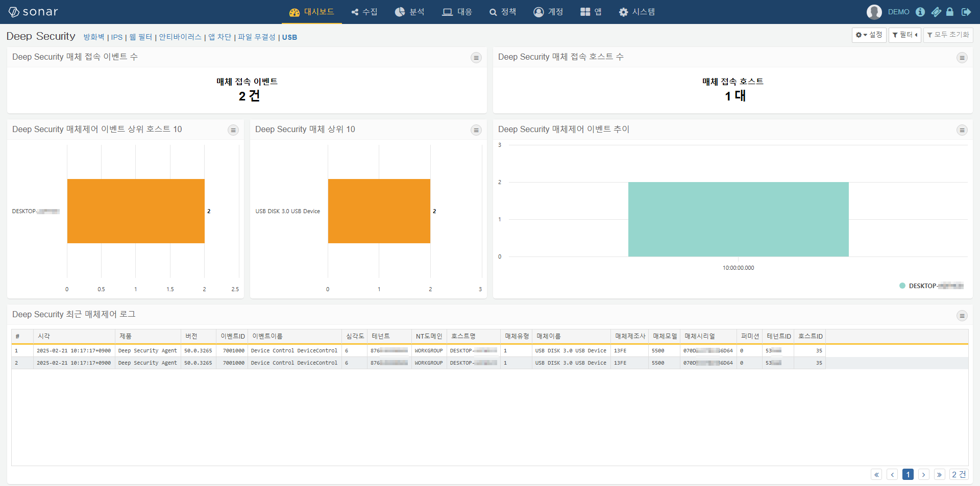Screen dimensions: 980x486
Task: Open the 분석 analysis menu
Action: [409, 12]
